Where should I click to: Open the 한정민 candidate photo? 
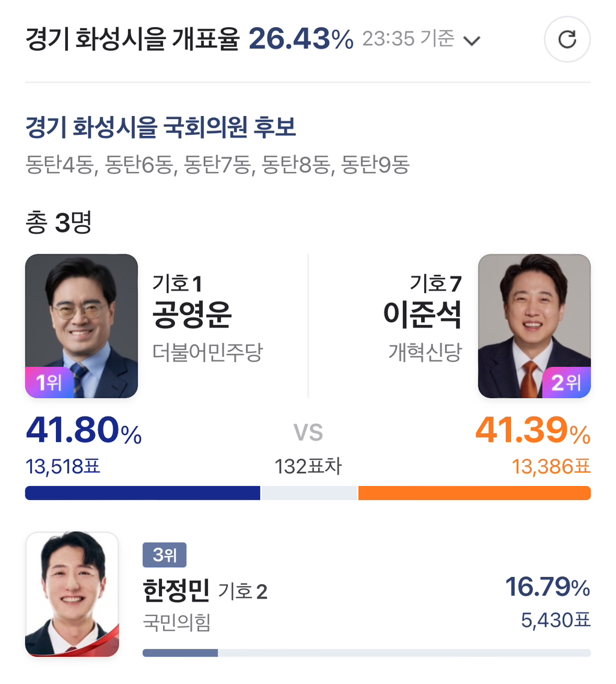click(72, 594)
